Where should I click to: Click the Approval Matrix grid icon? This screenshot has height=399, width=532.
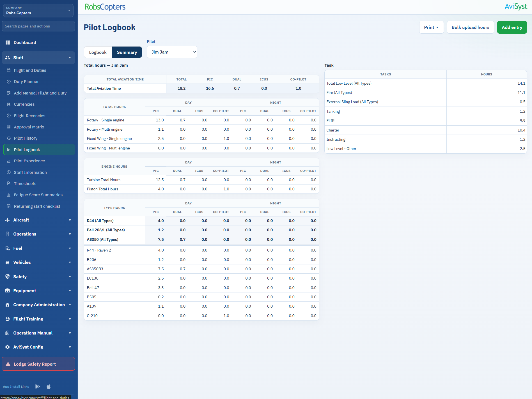[9, 127]
